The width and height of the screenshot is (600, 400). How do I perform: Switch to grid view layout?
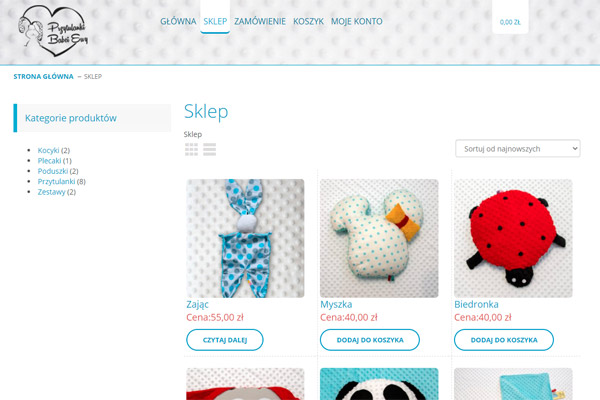click(x=191, y=149)
